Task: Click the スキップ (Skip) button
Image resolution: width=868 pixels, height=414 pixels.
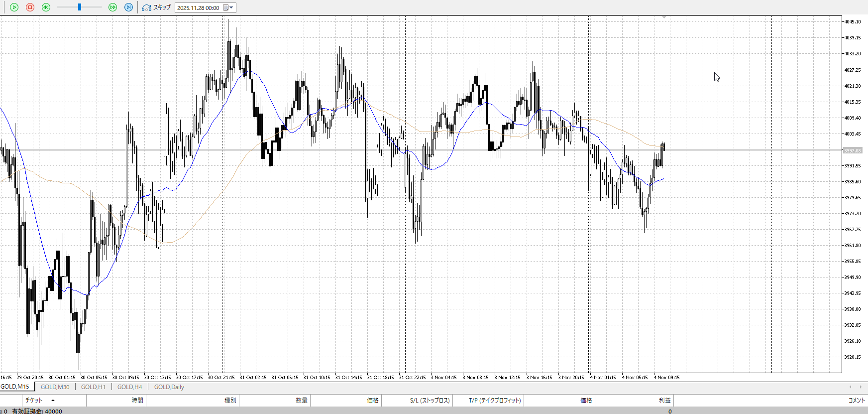Action: pos(156,7)
